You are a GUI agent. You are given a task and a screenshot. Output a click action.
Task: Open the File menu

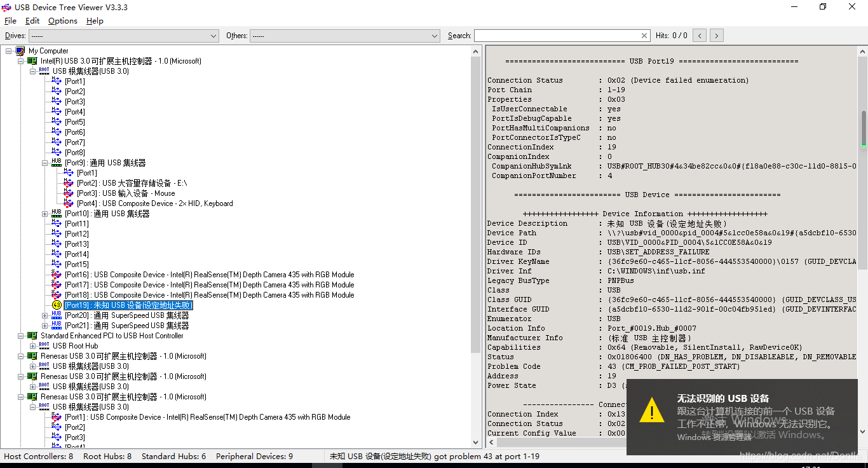[x=10, y=21]
